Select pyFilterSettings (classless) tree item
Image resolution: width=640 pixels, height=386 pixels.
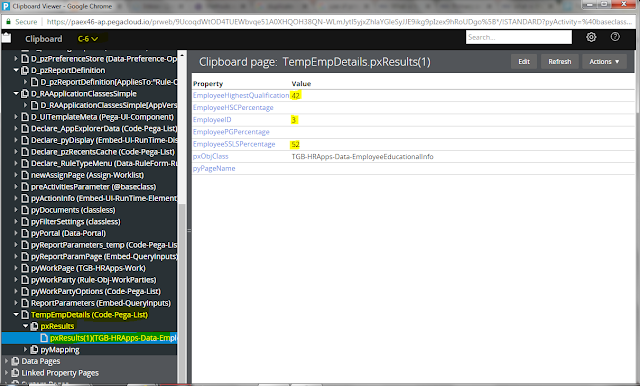(76, 222)
